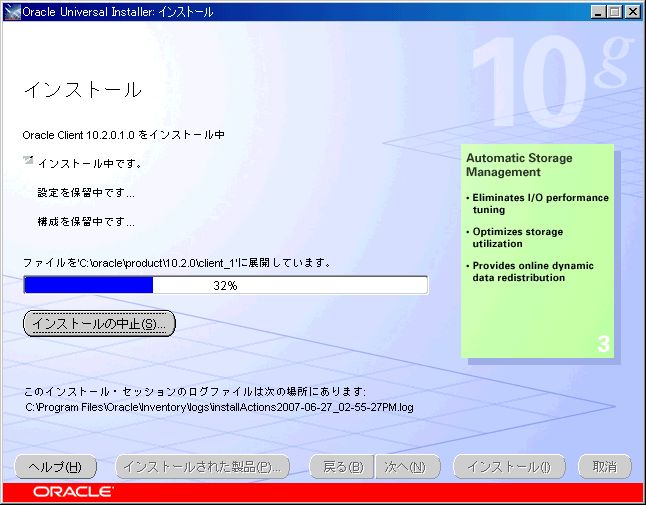
Task: Click the インストール(I) install button
Action: [x=509, y=467]
